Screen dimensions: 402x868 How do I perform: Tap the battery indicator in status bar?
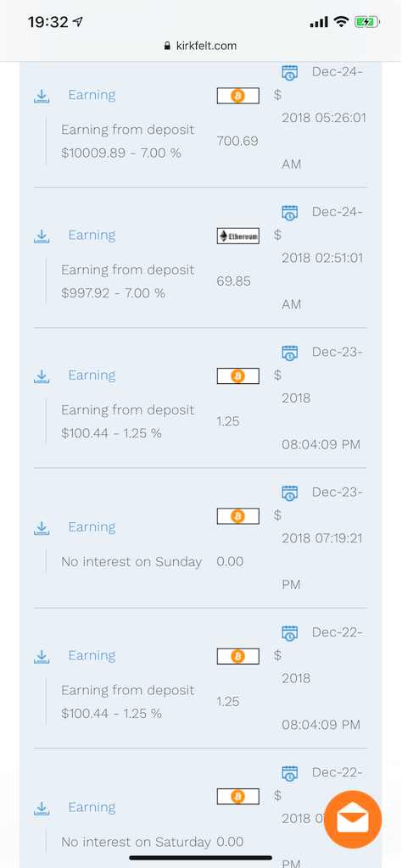(x=367, y=22)
